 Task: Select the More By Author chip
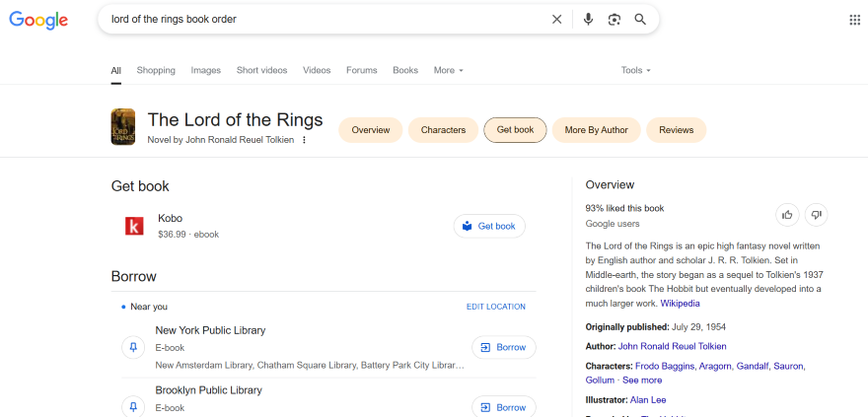(596, 130)
